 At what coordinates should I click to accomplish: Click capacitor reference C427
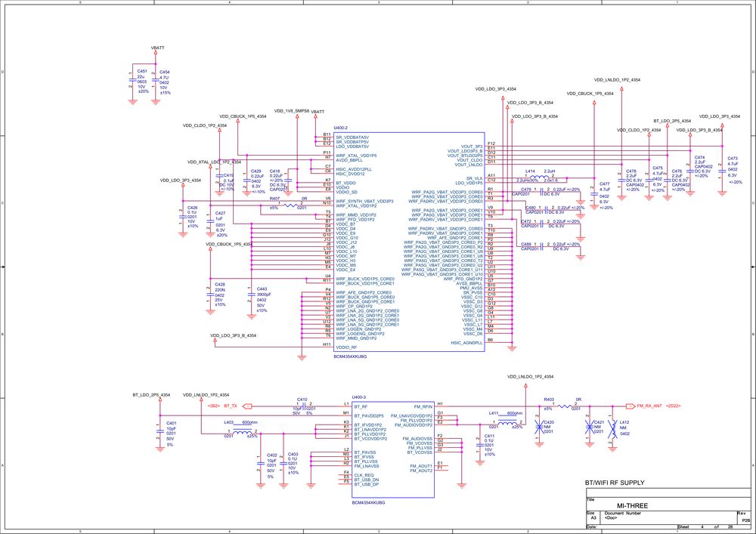coord(220,213)
